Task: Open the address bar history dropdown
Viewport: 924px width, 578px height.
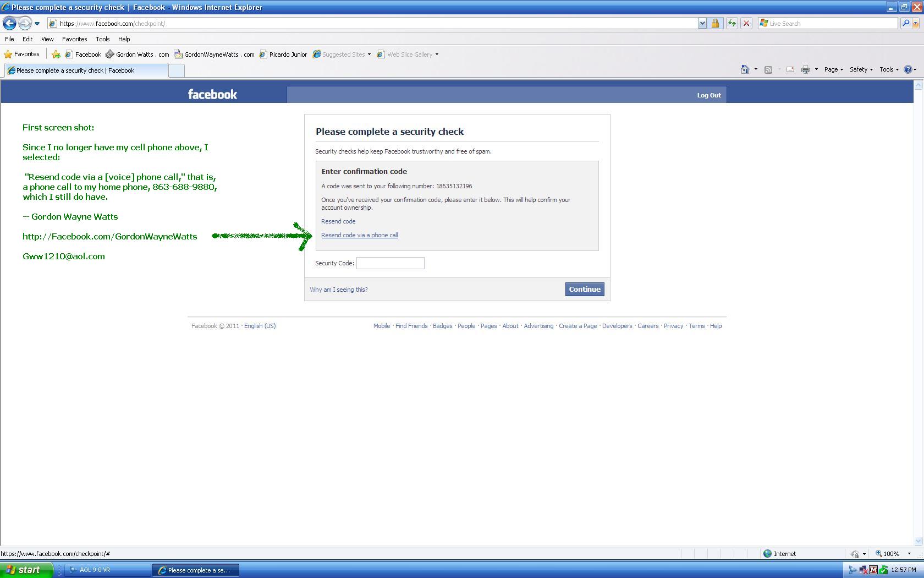Action: pos(702,24)
